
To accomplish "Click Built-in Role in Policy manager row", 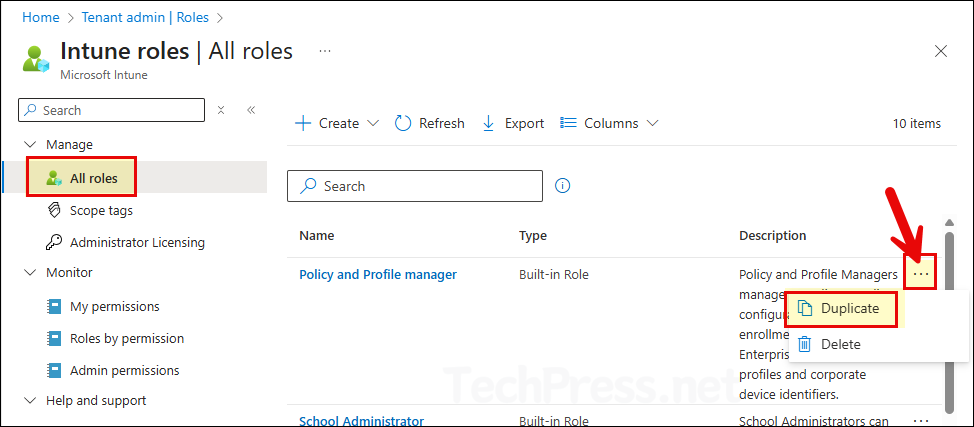I will coord(553,274).
